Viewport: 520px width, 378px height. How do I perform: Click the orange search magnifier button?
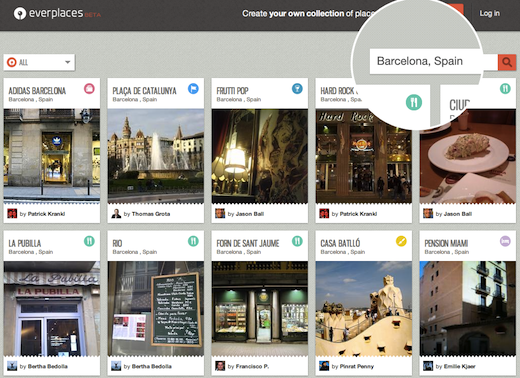point(507,62)
